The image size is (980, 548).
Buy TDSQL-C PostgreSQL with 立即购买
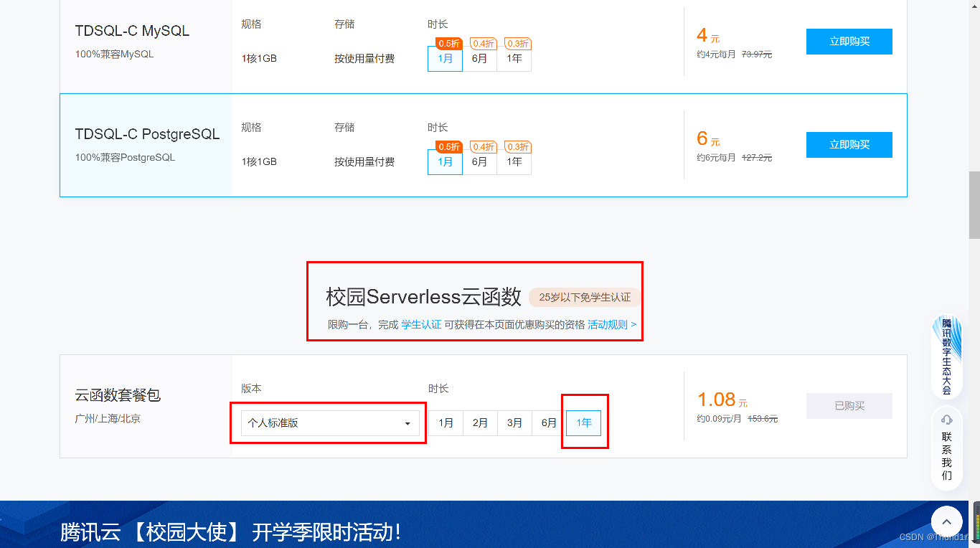pyautogui.click(x=849, y=145)
